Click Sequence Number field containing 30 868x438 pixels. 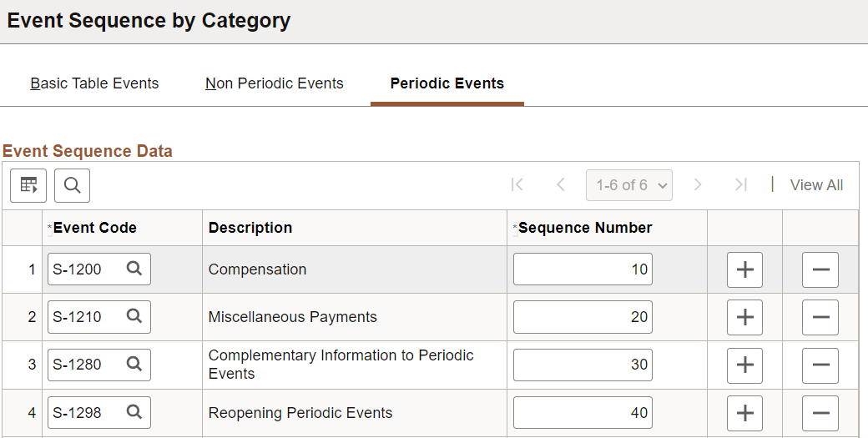(583, 365)
